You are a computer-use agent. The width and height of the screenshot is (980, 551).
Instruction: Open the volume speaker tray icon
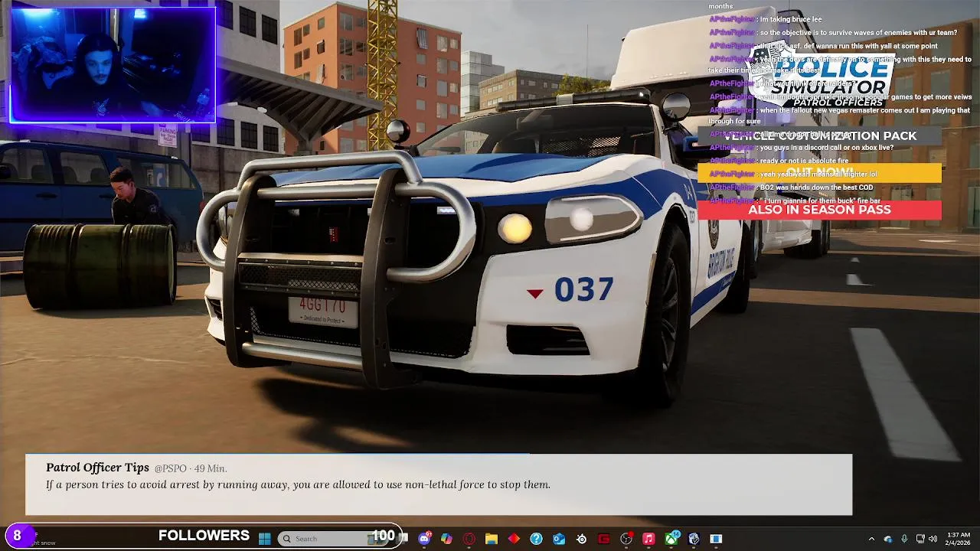tap(933, 539)
